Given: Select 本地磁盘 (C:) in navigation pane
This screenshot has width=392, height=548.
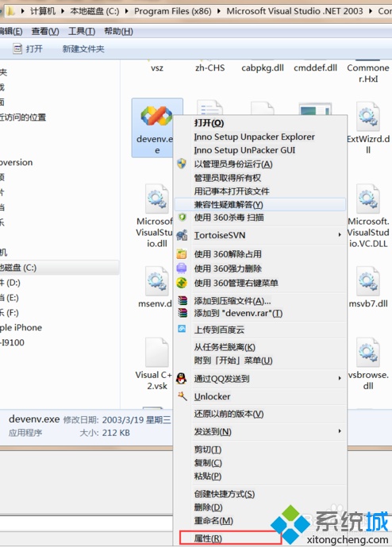Looking at the screenshot, I should [x=59, y=268].
